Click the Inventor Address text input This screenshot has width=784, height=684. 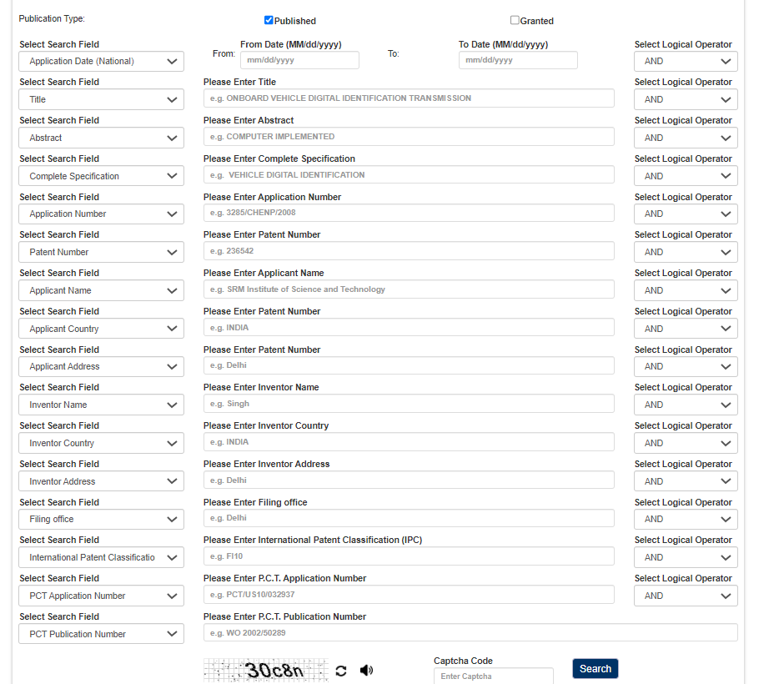409,480
